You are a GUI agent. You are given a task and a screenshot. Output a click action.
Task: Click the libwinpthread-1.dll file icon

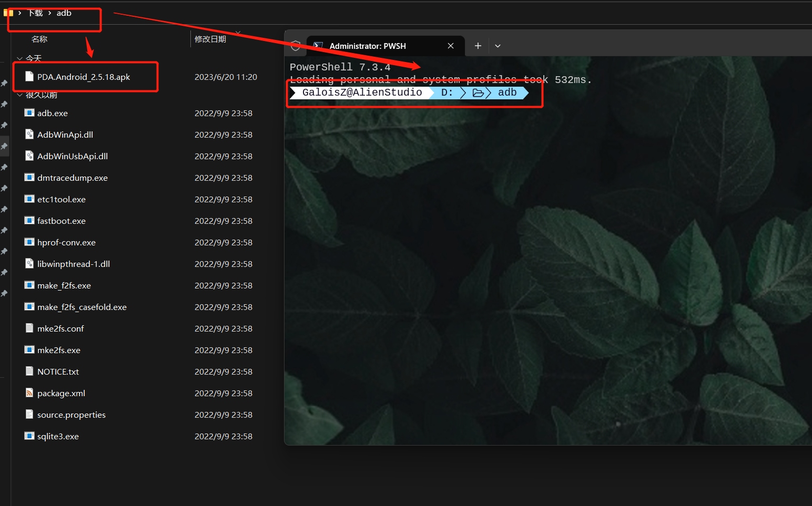29,263
